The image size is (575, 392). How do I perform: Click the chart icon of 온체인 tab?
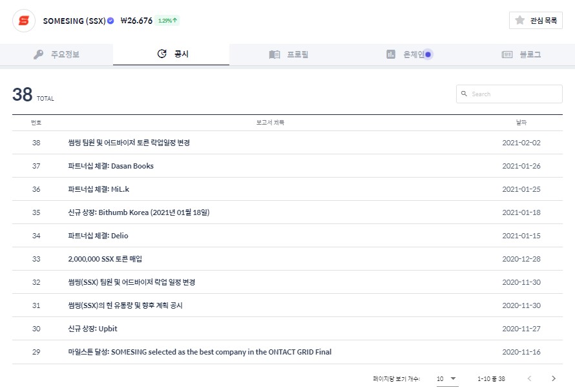click(x=391, y=54)
